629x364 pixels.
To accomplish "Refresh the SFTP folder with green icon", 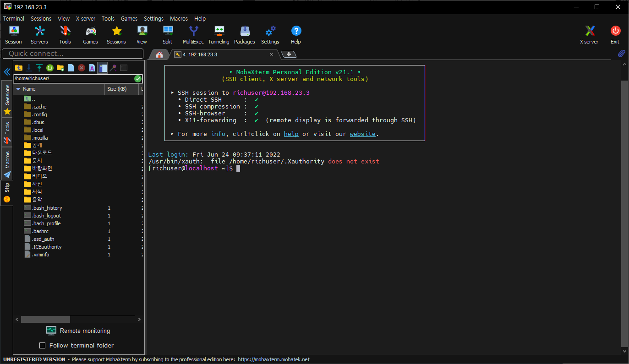I will (x=50, y=68).
